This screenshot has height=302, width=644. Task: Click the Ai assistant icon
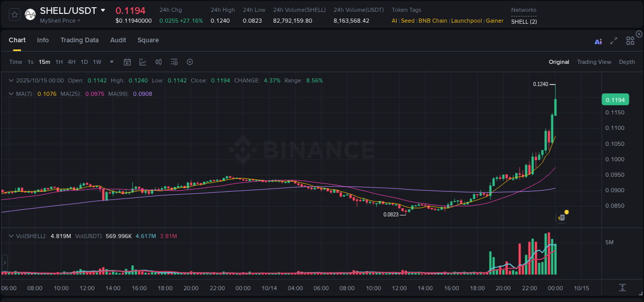click(598, 41)
